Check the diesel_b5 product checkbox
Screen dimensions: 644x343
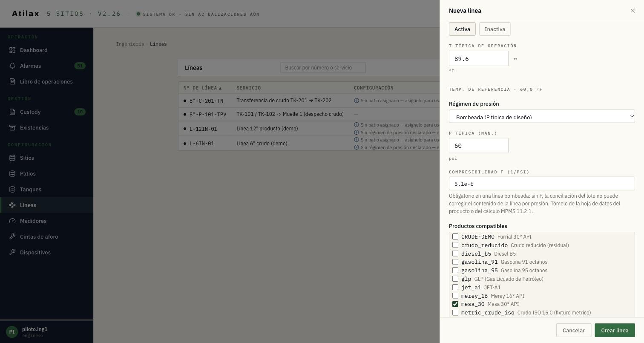point(455,254)
